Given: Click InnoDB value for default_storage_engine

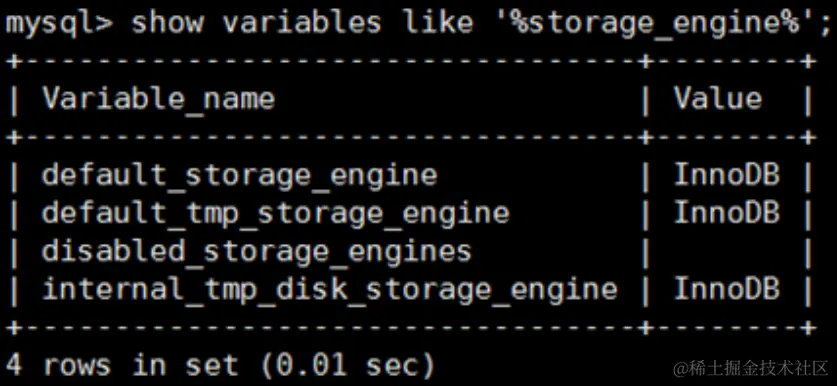Looking at the screenshot, I should tap(727, 175).
